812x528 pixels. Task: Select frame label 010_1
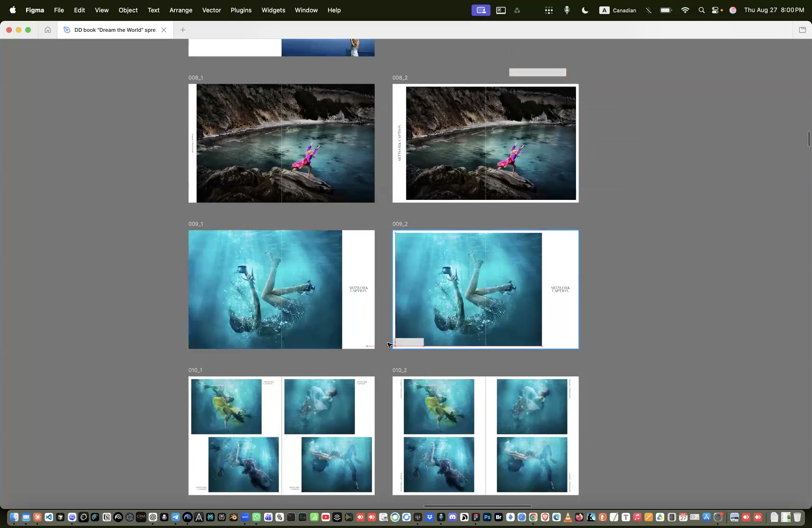(195, 370)
